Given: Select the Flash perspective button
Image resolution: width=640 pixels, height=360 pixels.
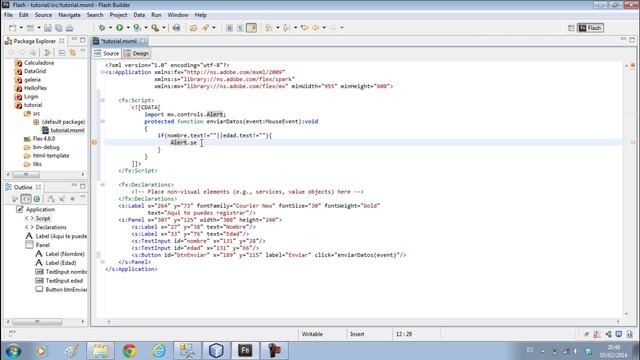Looking at the screenshot, I should click(590, 28).
